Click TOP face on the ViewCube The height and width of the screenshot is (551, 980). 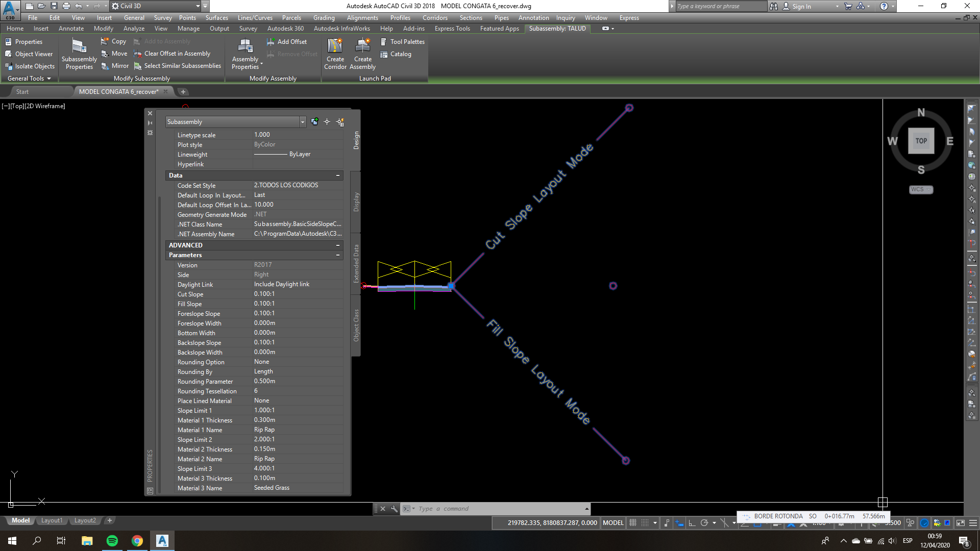click(921, 141)
